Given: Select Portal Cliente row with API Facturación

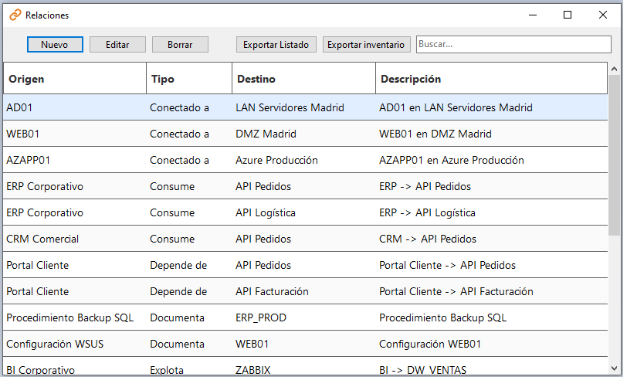Looking at the screenshot, I should 305,291.
